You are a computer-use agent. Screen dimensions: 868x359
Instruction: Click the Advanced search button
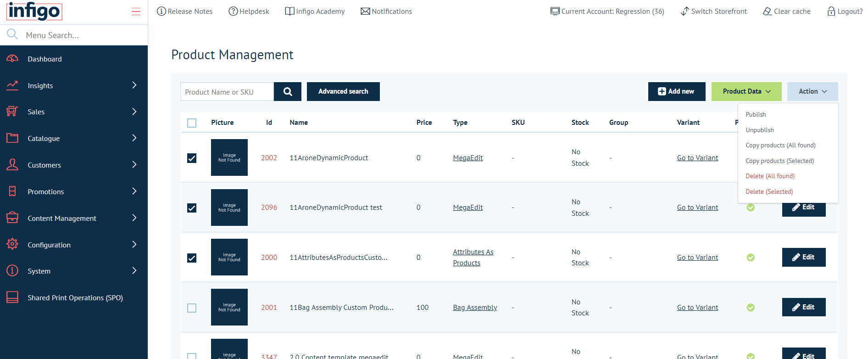tap(343, 91)
